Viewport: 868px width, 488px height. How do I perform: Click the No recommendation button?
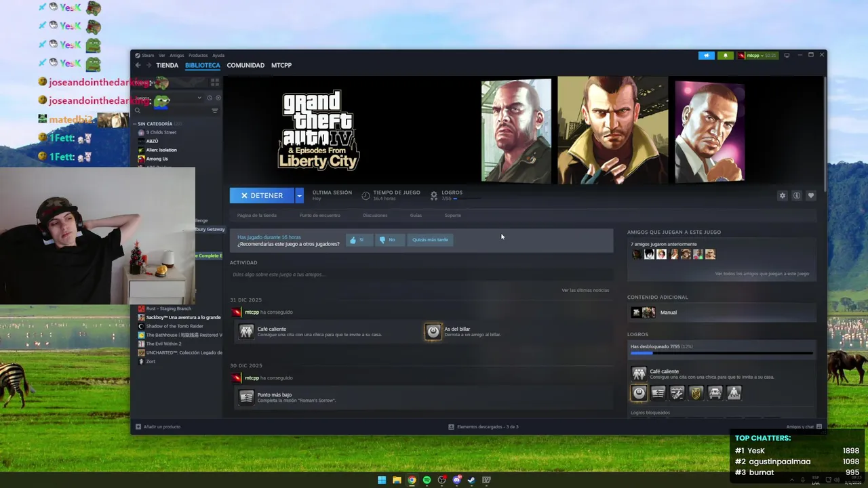click(x=390, y=240)
